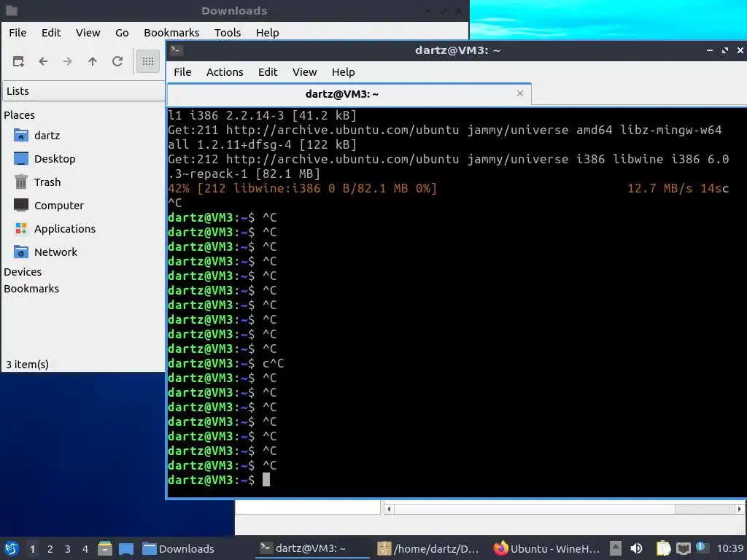Go back in the Downloads file manager
747x560 pixels.
click(43, 61)
